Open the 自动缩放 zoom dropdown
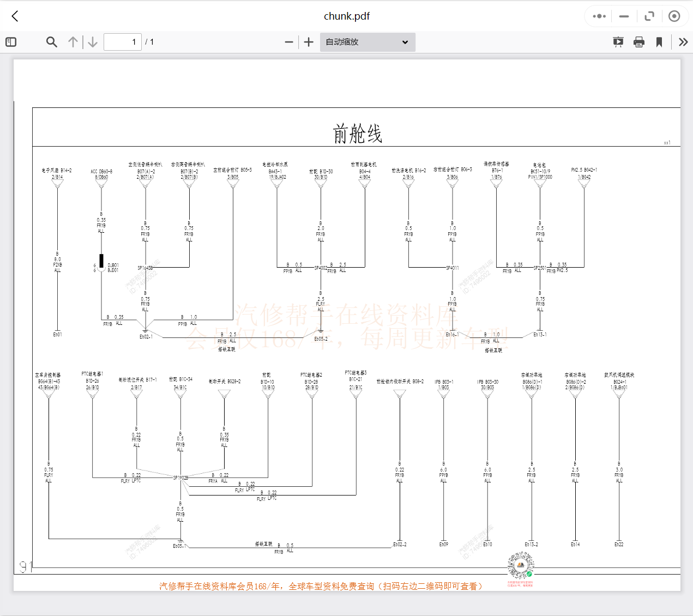The height and width of the screenshot is (616, 693). (367, 42)
